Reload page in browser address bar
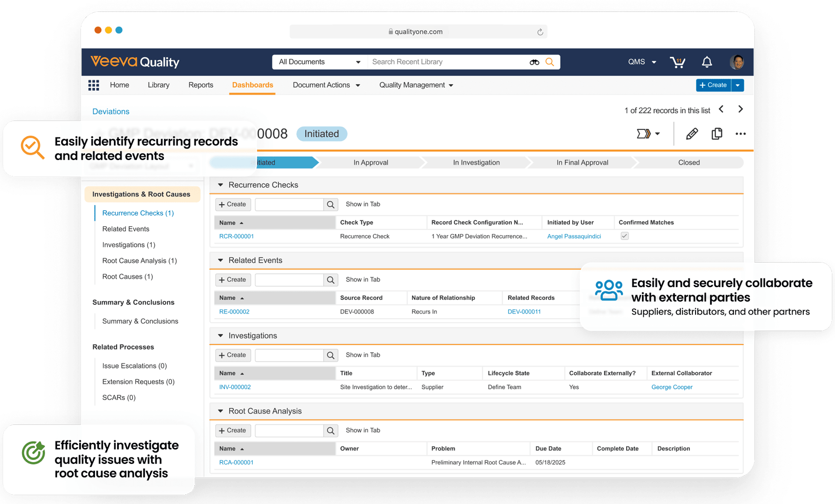835x504 pixels. (x=540, y=32)
